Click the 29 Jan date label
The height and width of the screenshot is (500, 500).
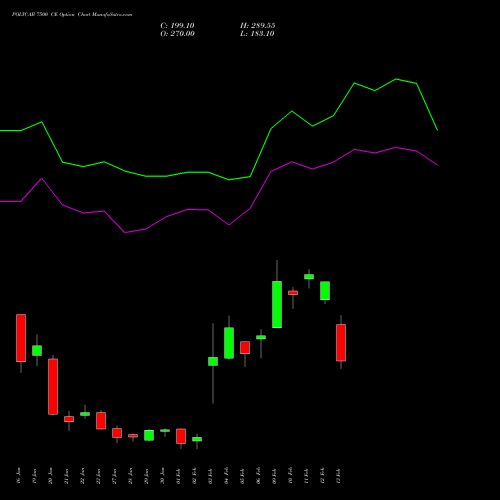146,476
